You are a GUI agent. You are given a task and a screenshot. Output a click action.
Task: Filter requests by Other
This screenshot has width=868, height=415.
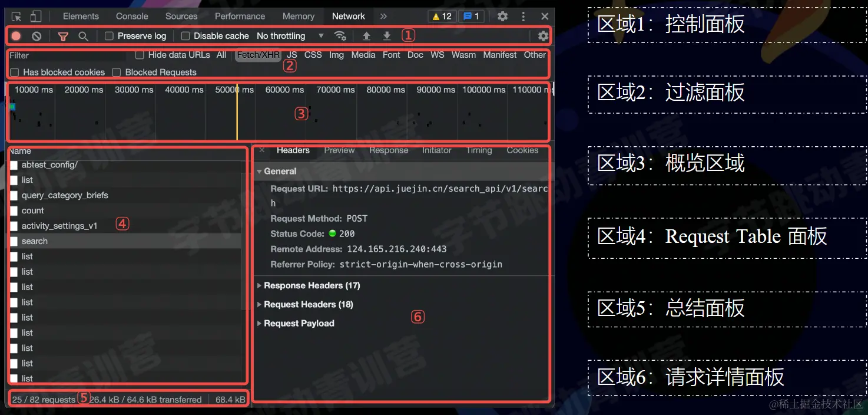pos(535,55)
